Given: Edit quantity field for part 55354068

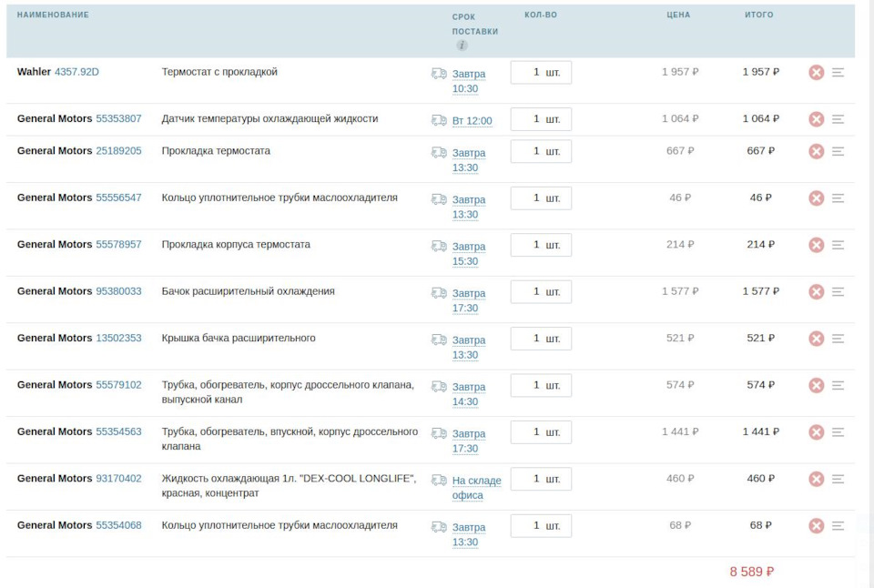Looking at the screenshot, I should [x=541, y=526].
